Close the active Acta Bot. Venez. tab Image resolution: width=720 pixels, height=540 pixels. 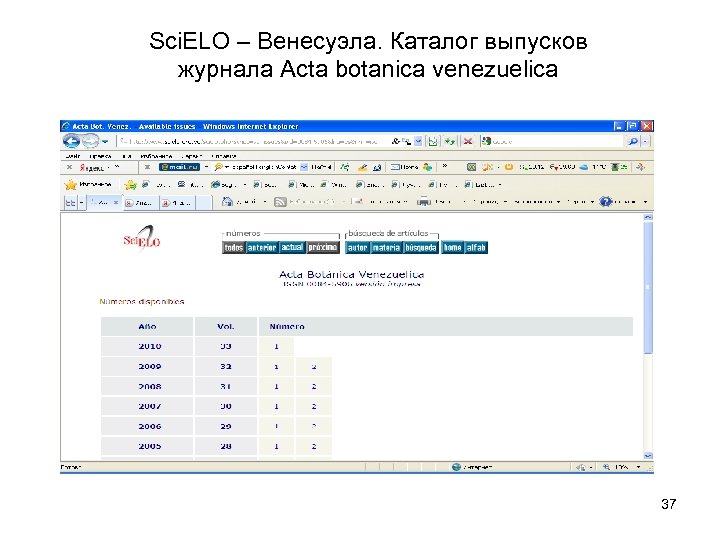116,202
